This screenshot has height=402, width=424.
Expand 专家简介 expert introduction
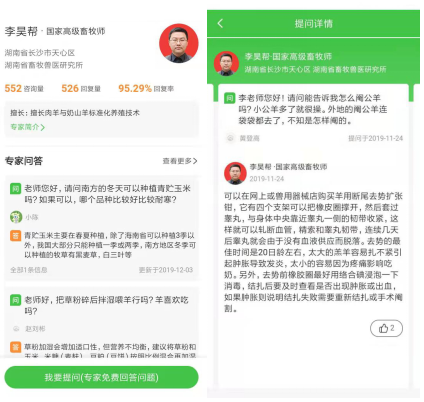tap(27, 127)
